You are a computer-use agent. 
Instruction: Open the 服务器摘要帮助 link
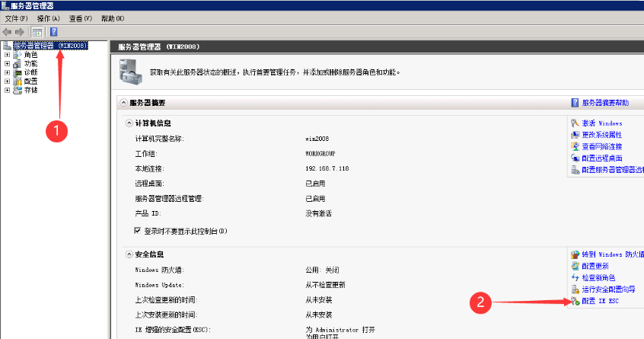click(605, 103)
